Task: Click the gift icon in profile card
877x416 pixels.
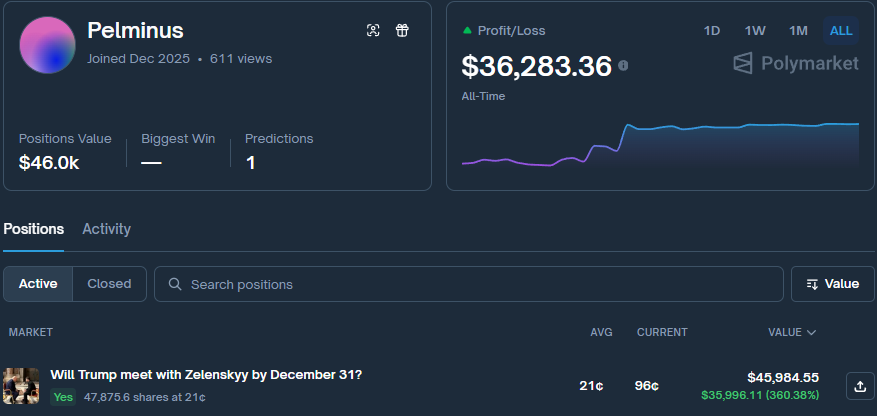Action: 402,30
